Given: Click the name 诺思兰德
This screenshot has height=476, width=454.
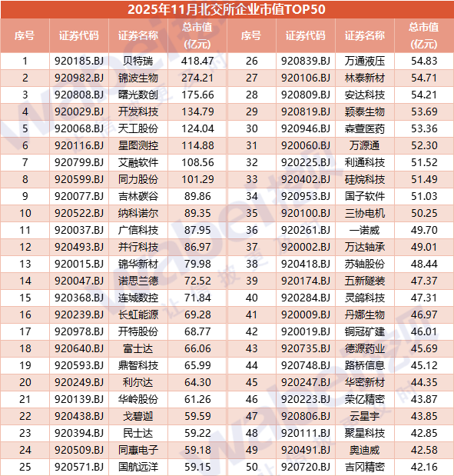Looking at the screenshot, I should [x=138, y=281].
